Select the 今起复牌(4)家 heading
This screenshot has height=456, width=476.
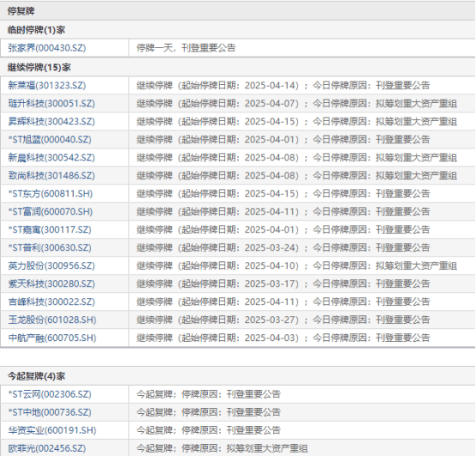point(36,376)
